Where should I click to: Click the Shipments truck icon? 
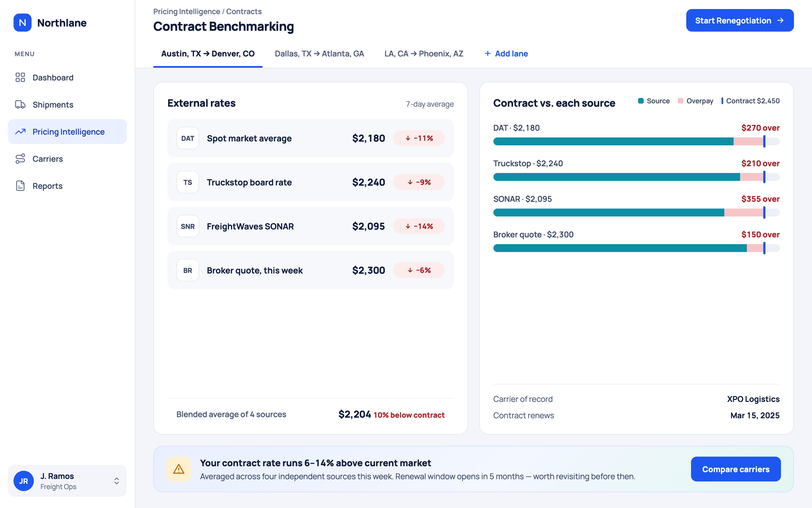pyautogui.click(x=20, y=104)
